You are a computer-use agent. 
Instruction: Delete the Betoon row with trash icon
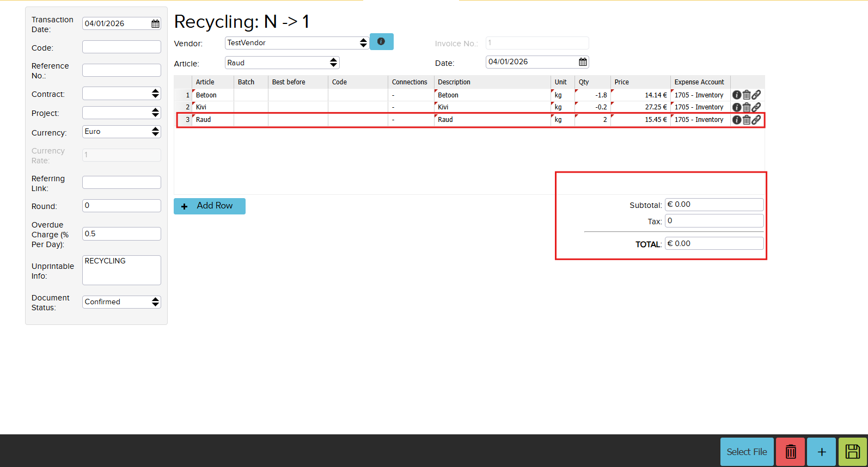[747, 95]
